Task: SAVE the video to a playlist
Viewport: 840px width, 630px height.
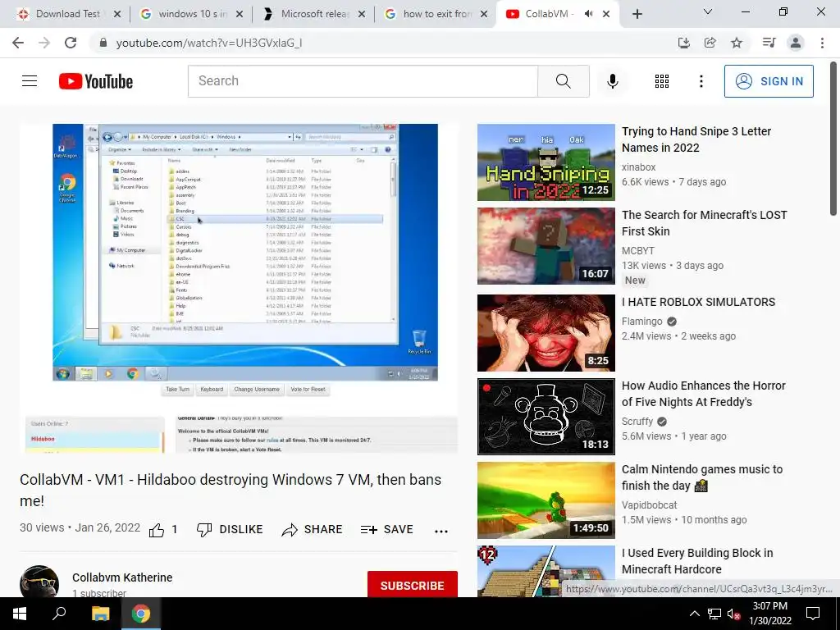Action: (x=387, y=529)
